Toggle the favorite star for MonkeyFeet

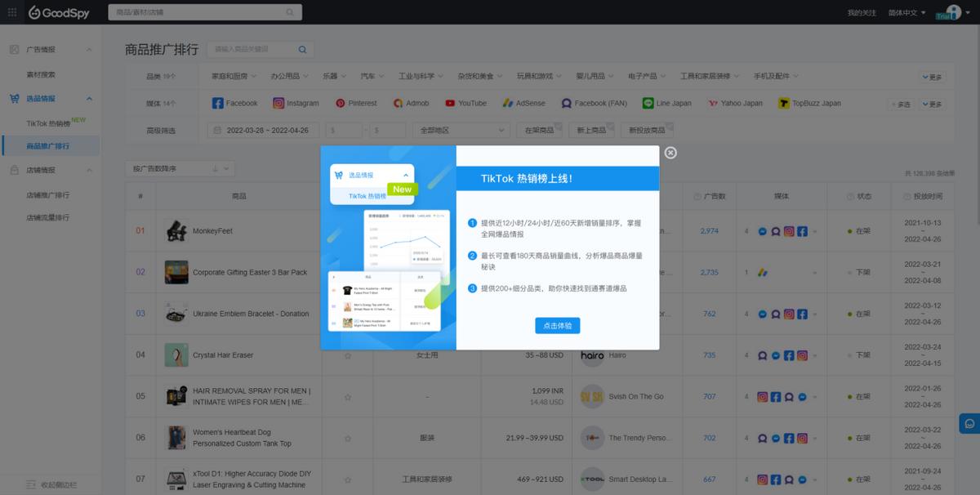coord(348,231)
